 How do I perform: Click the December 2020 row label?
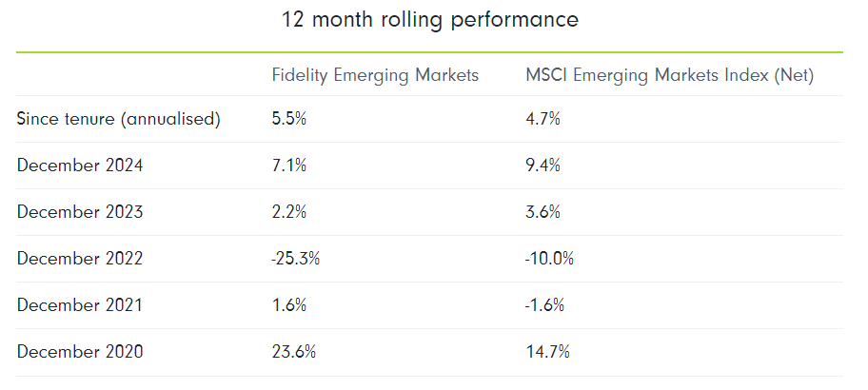80,352
